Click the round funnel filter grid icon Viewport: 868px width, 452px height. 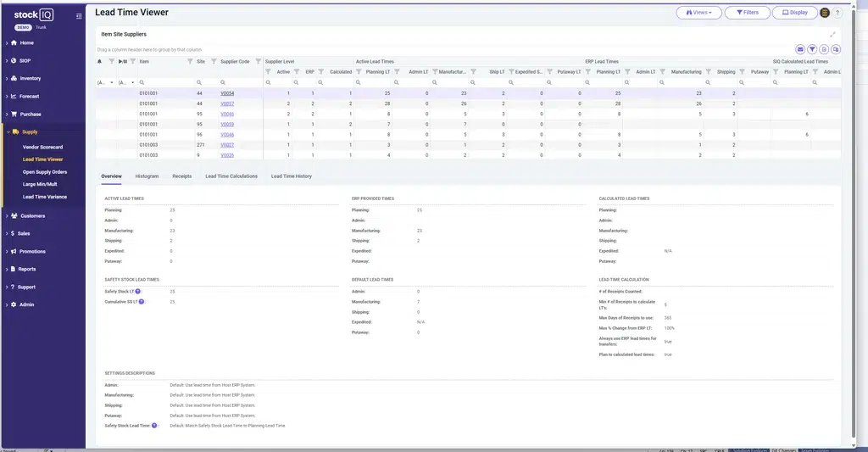click(x=812, y=49)
